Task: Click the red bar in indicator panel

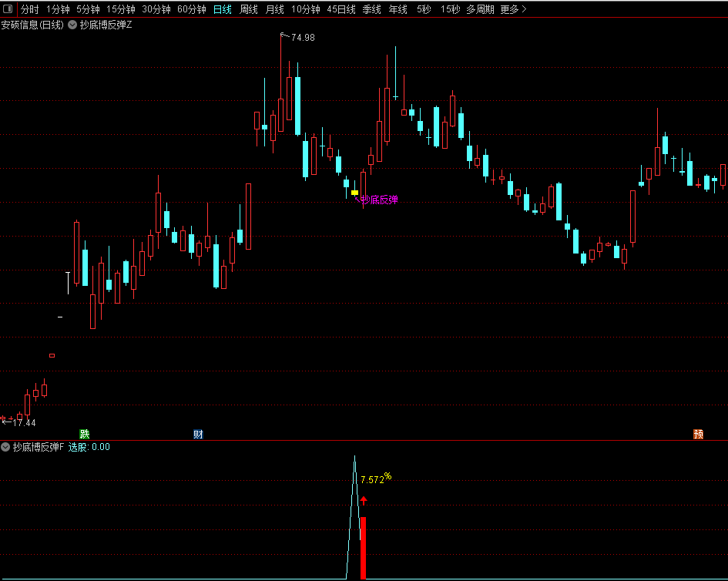Action: pos(363,547)
